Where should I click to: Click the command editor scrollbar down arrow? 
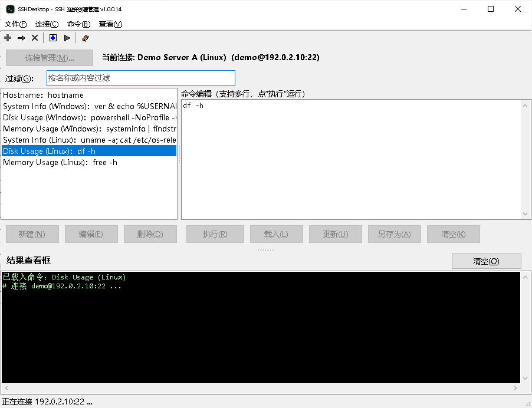[x=525, y=214]
